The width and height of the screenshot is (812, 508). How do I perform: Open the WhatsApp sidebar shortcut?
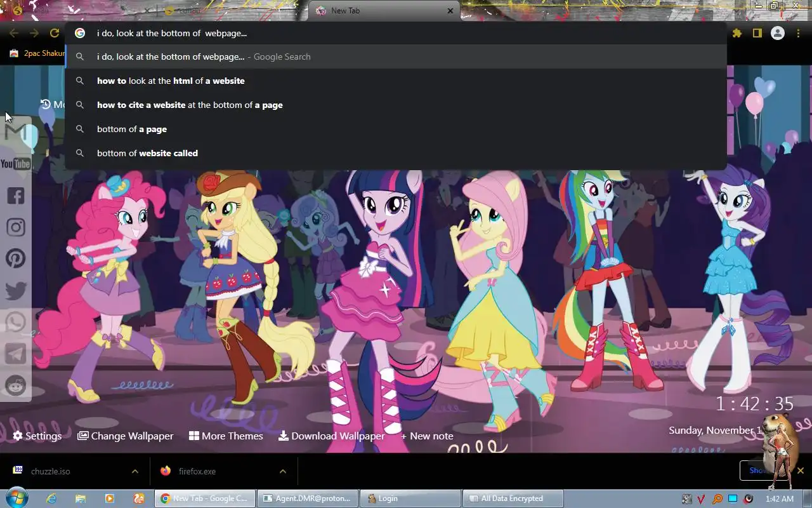(16, 322)
